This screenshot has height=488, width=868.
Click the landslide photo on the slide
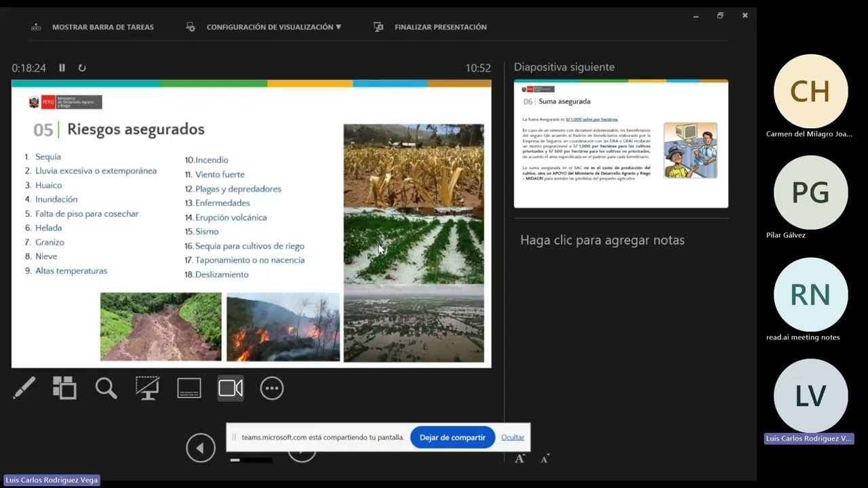(x=161, y=327)
